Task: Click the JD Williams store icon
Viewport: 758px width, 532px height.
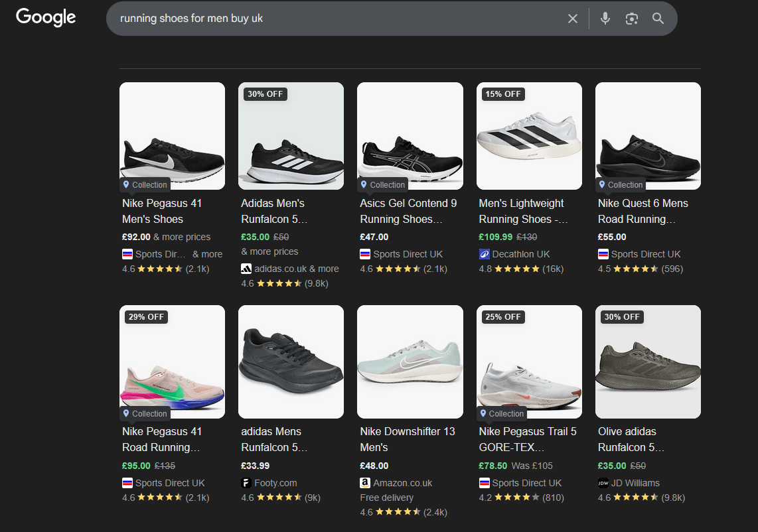Action: (x=605, y=482)
